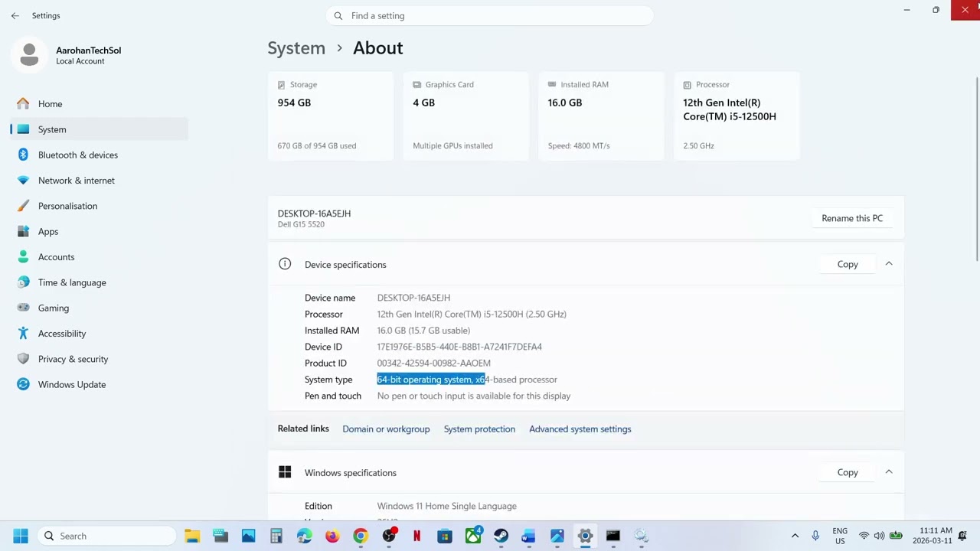Click the System breadcrumb link
This screenshot has height=551, width=980.
pos(296,47)
